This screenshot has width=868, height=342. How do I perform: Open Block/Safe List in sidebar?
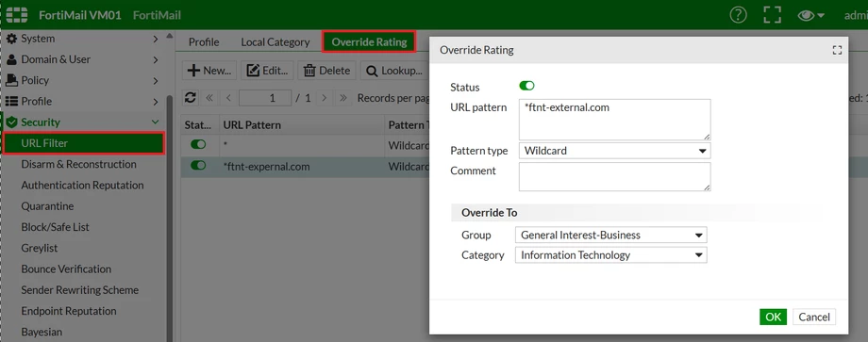tap(55, 227)
